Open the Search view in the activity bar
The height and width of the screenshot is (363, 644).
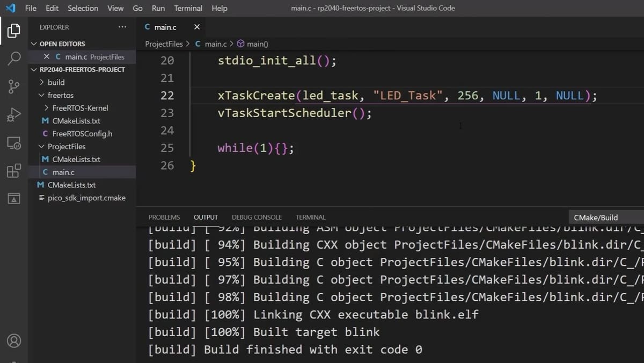[14, 58]
